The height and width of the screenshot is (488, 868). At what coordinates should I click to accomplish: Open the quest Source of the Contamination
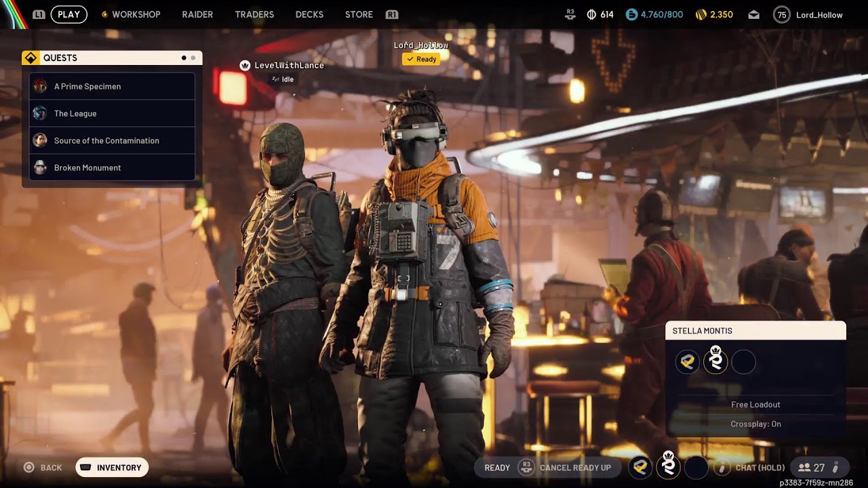point(112,140)
